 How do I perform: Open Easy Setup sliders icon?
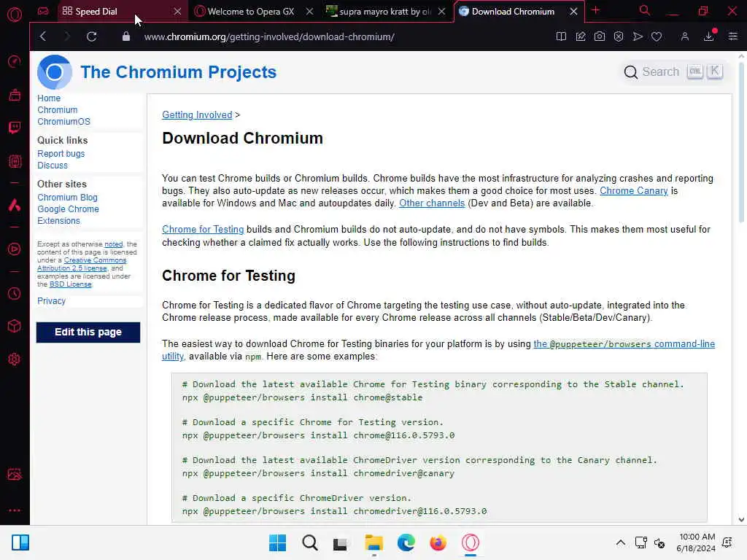[x=732, y=36]
